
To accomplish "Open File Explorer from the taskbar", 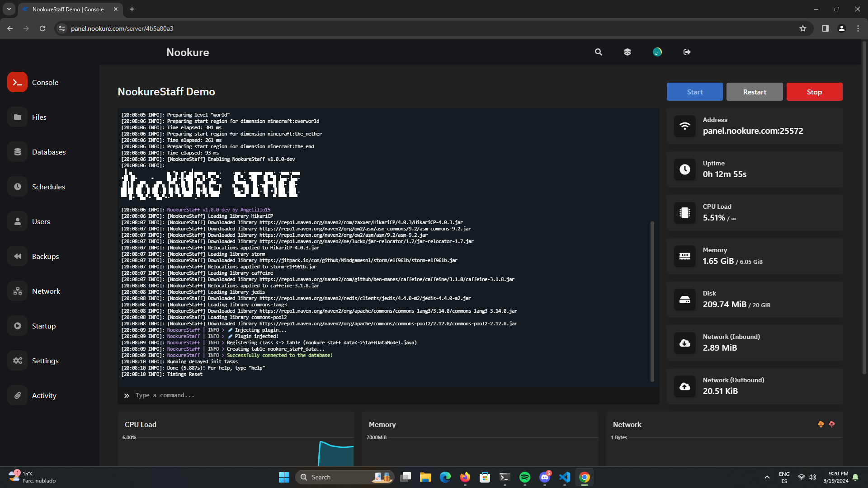I will pos(425,477).
